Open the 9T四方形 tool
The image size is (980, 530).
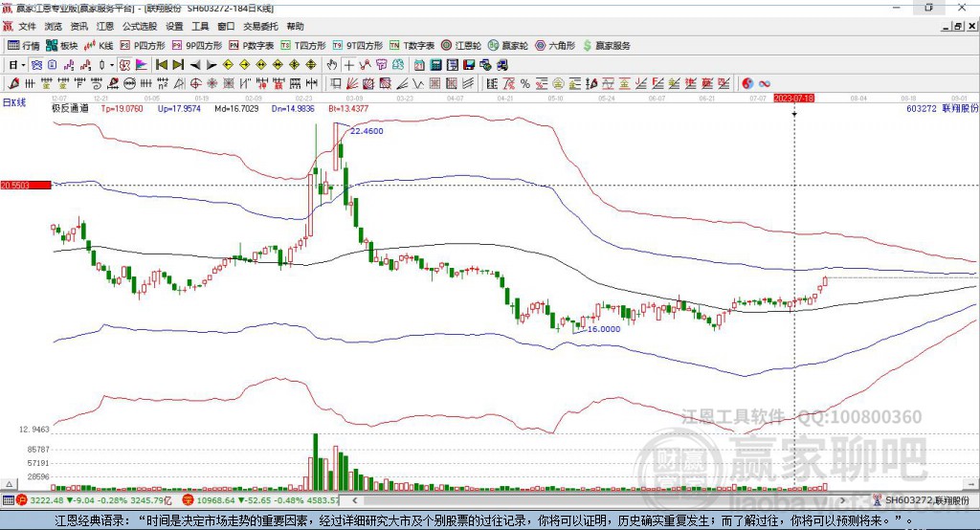coord(358,46)
